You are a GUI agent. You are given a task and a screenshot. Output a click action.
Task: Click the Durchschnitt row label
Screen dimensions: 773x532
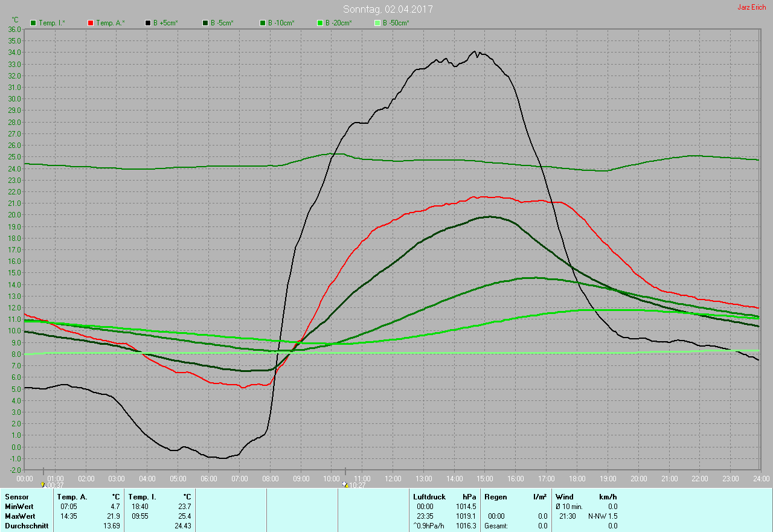[26, 526]
